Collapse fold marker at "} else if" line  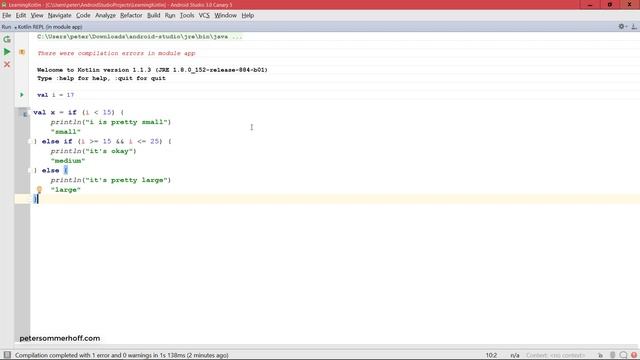pyautogui.click(x=30, y=142)
